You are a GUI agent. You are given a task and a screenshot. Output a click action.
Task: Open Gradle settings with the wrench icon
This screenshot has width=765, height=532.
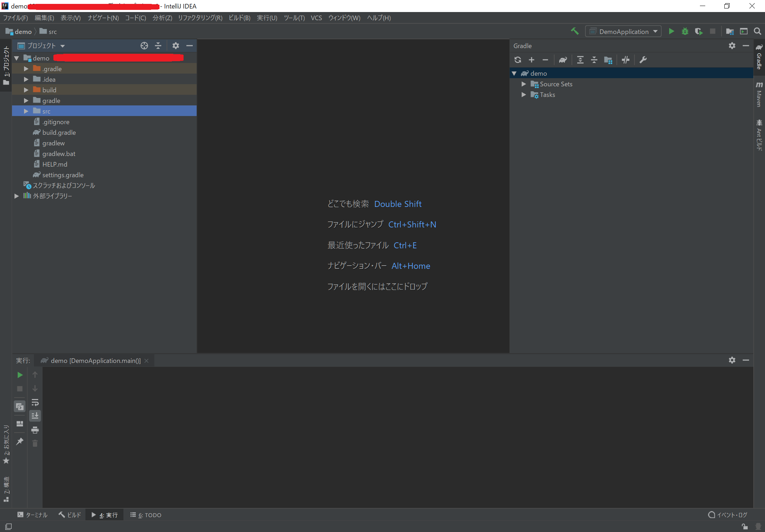point(643,60)
